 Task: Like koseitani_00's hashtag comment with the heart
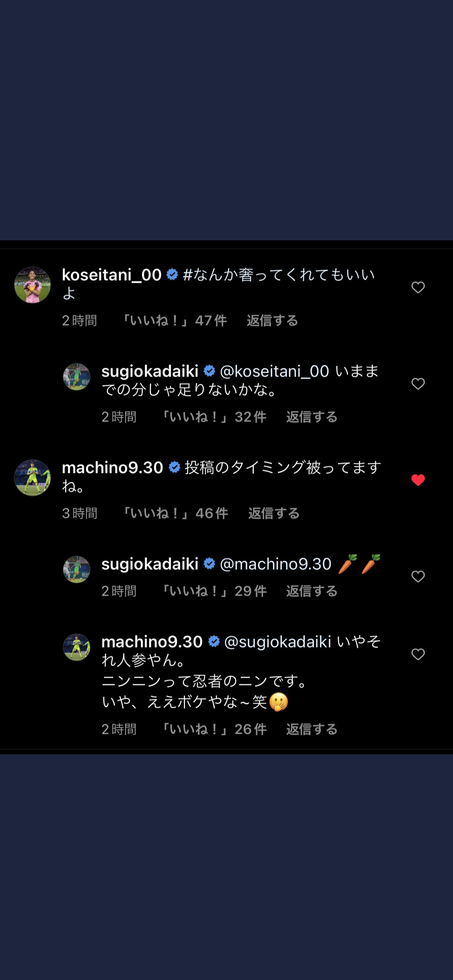click(x=418, y=287)
